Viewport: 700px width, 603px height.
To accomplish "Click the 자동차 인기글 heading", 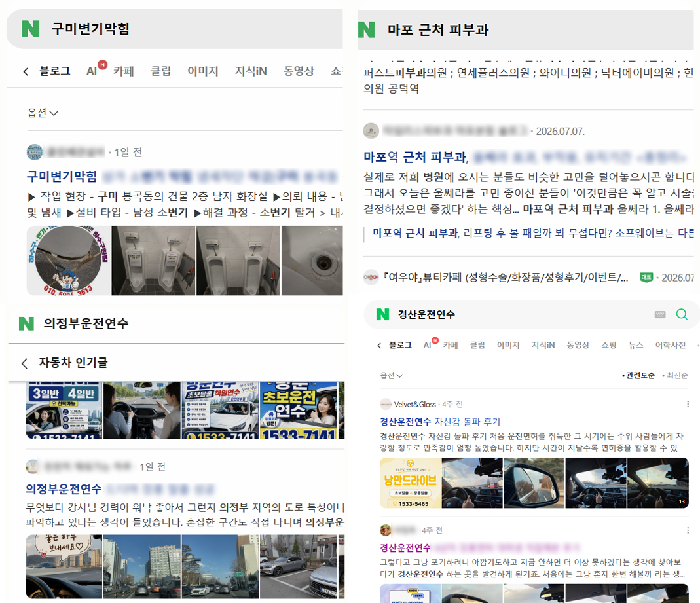I will tap(73, 363).
